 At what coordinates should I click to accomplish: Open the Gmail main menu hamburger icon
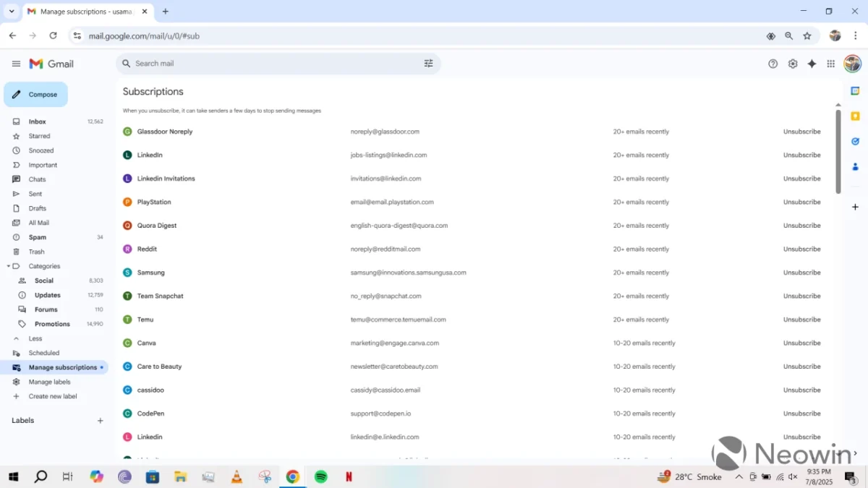pyautogui.click(x=16, y=64)
